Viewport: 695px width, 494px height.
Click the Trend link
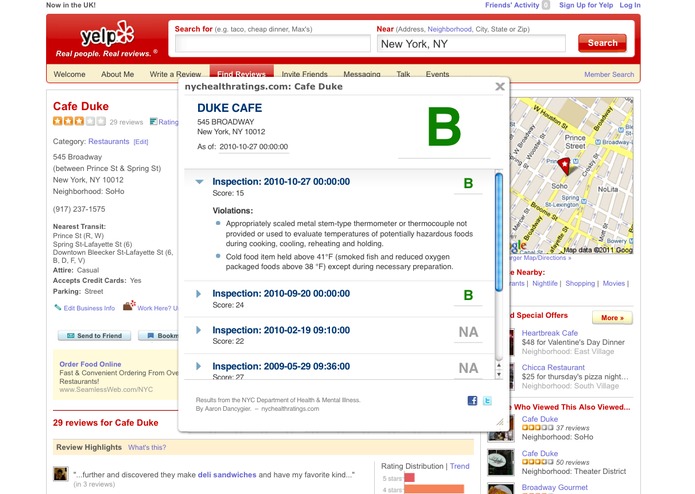pyautogui.click(x=460, y=466)
